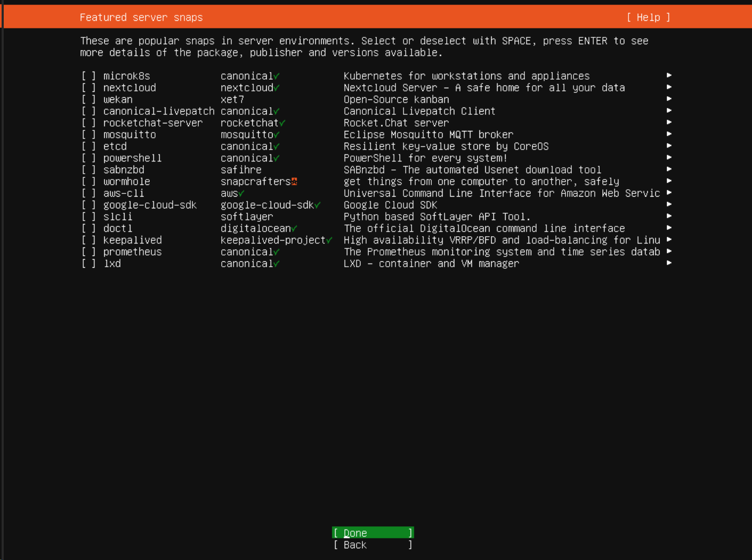
Task: Check the box for lxd snap
Action: [x=89, y=264]
